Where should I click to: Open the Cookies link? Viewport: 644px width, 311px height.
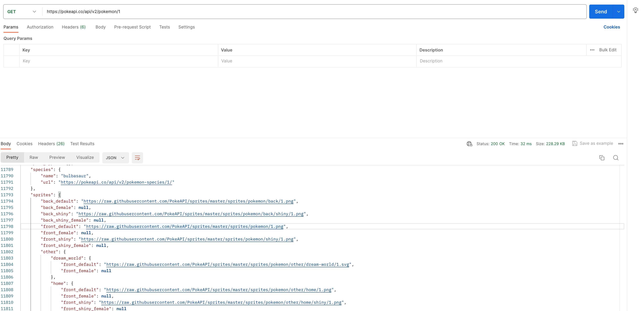[x=612, y=27]
